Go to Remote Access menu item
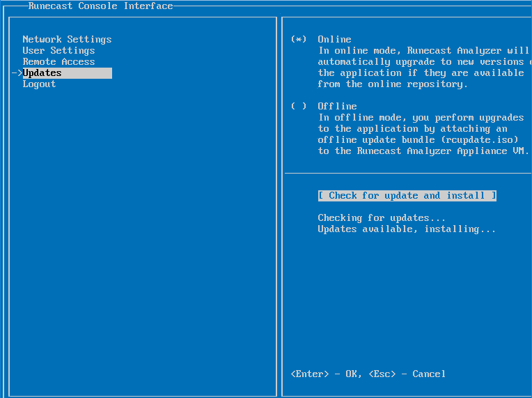The height and width of the screenshot is (398, 532). click(58, 62)
